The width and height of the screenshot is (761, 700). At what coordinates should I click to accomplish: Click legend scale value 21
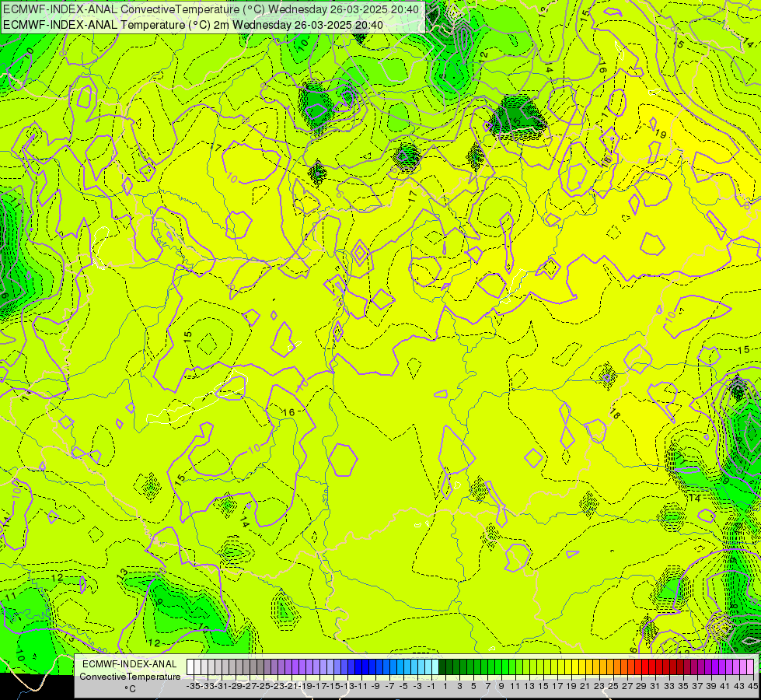point(585,686)
